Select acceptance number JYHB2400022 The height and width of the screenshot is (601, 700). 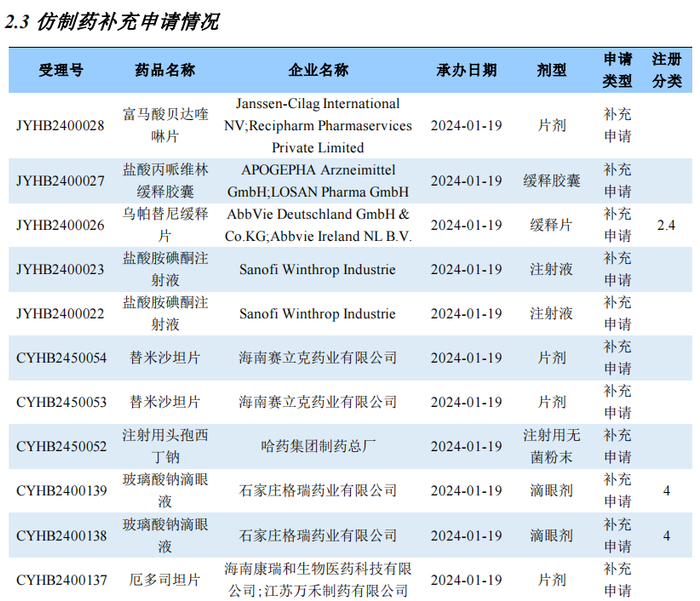click(60, 313)
